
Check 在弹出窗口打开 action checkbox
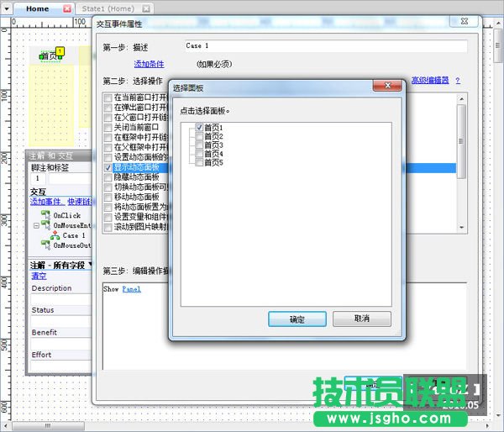tap(108, 108)
